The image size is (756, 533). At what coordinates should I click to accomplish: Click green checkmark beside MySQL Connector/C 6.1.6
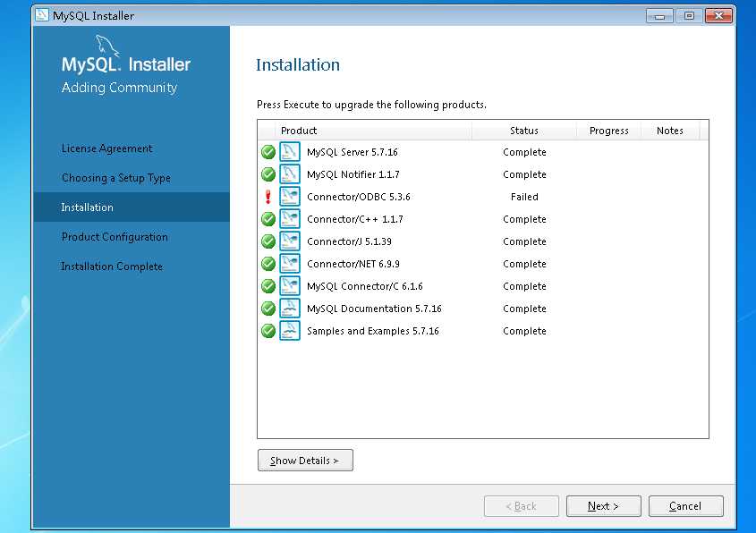coord(268,286)
